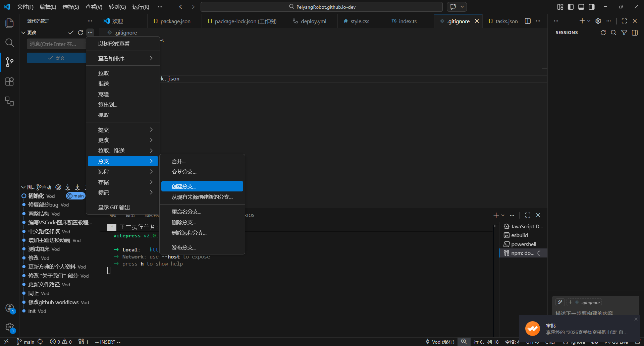Open the Extensions view icon
This screenshot has height=346, width=644.
pos(10,81)
